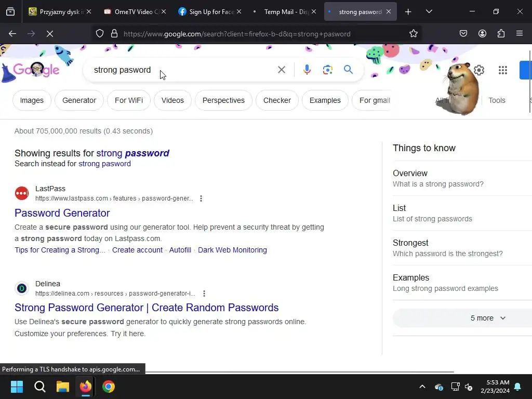This screenshot has width=532, height=399.
Task: Open Dark Web Monitoring sitelink
Action: coord(232,250)
